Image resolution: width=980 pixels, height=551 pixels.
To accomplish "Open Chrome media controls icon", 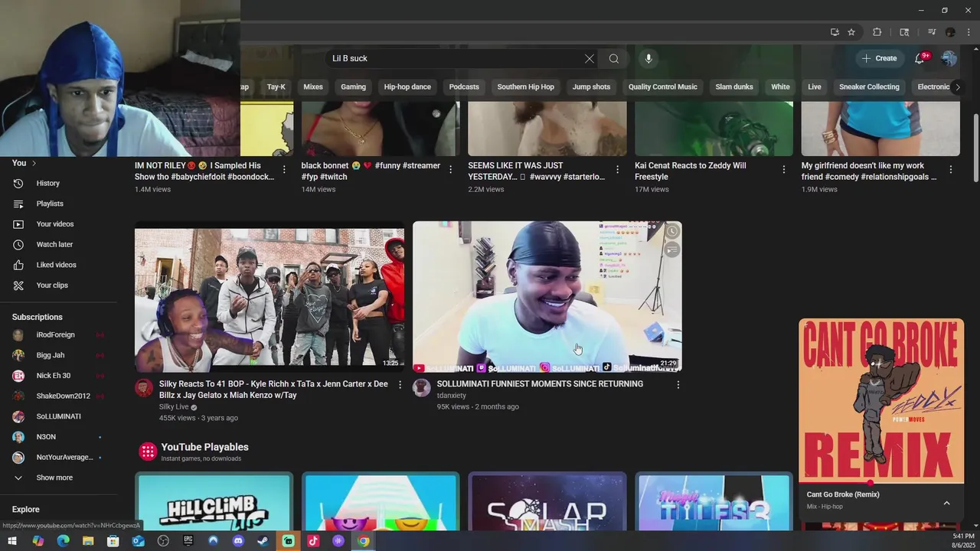I will pyautogui.click(x=931, y=32).
